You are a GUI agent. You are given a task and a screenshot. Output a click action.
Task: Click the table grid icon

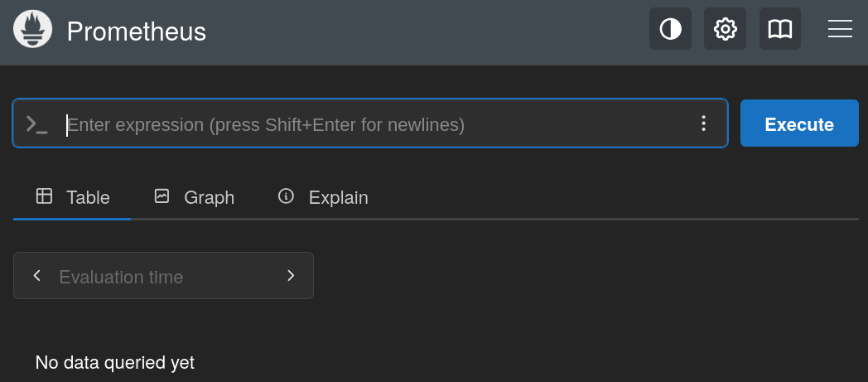click(44, 196)
